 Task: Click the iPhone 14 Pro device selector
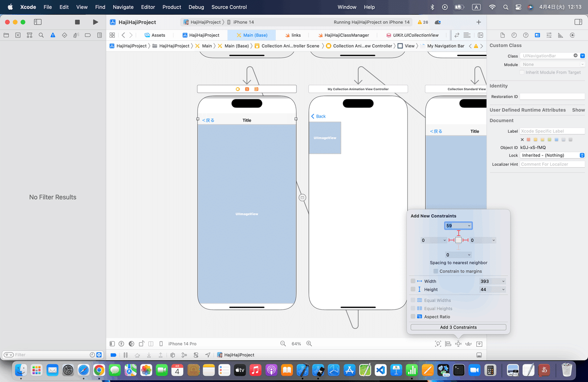tap(182, 344)
